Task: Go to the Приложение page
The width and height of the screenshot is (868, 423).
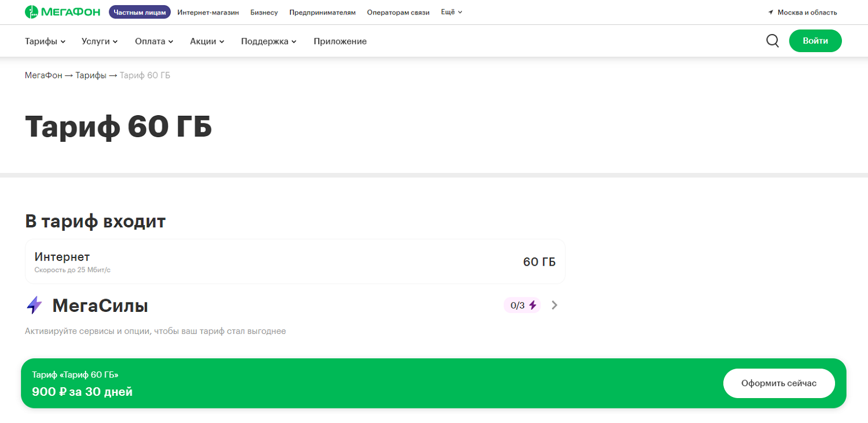Action: [x=340, y=41]
